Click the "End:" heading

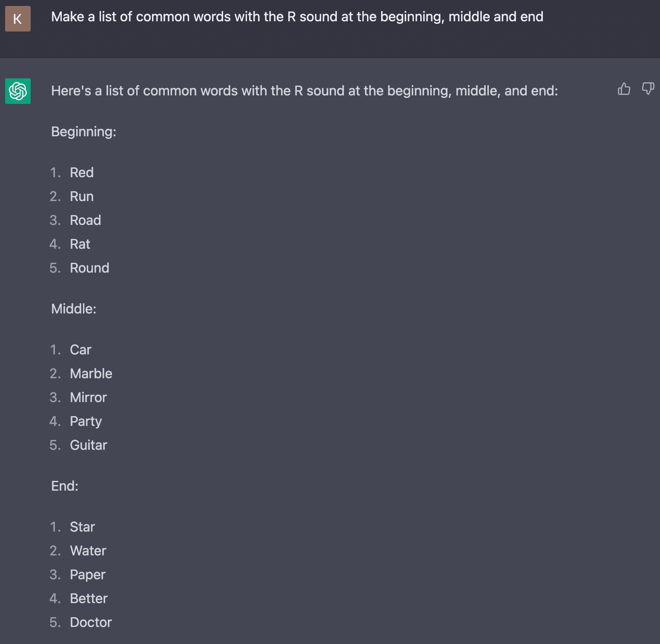click(65, 486)
